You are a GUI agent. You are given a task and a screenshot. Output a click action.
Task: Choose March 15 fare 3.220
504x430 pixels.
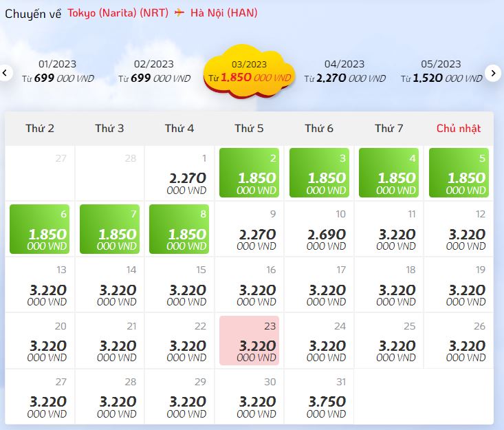point(179,285)
